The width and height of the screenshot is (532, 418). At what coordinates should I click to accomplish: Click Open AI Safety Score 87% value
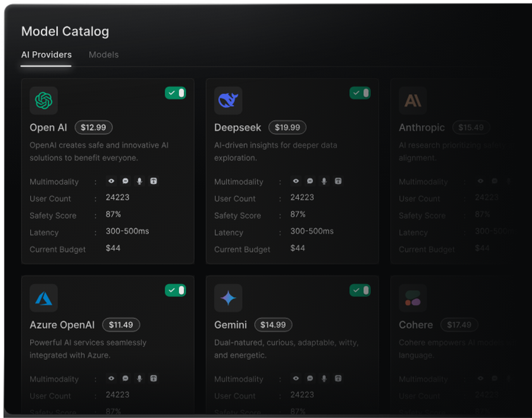click(113, 214)
